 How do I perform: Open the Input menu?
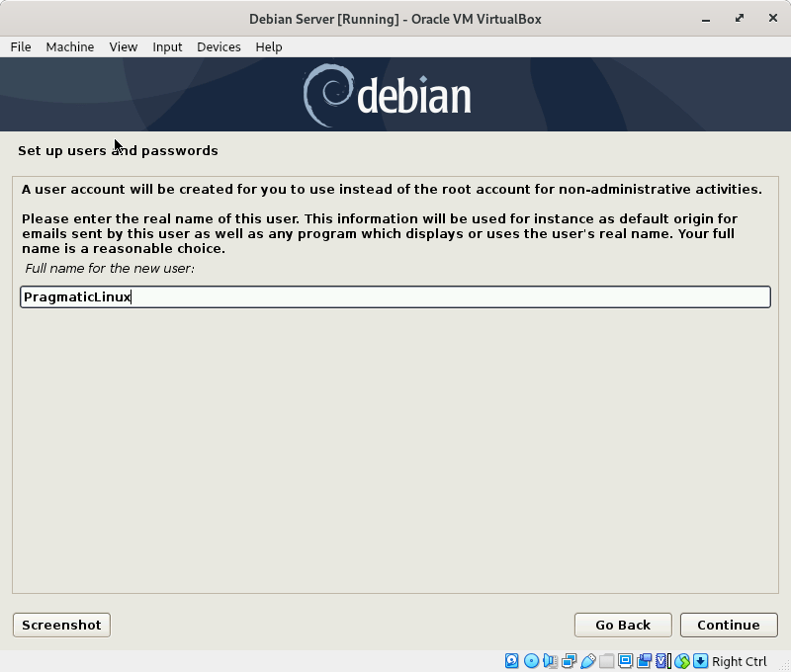pyautogui.click(x=167, y=46)
